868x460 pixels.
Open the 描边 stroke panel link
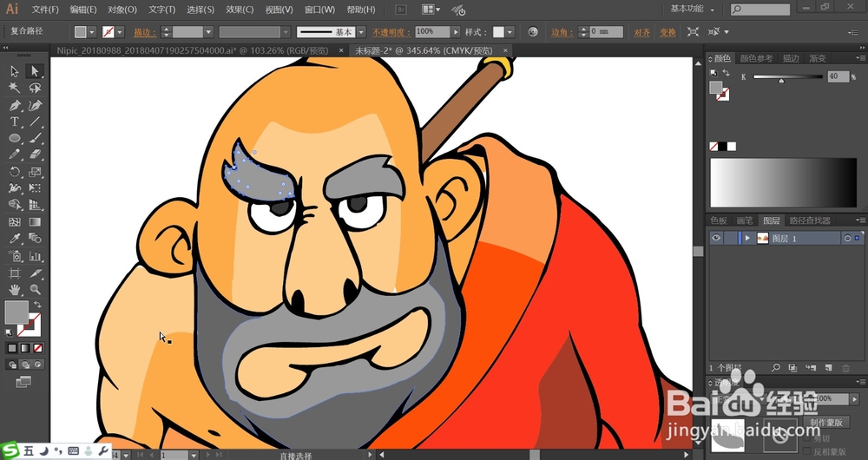(x=144, y=32)
